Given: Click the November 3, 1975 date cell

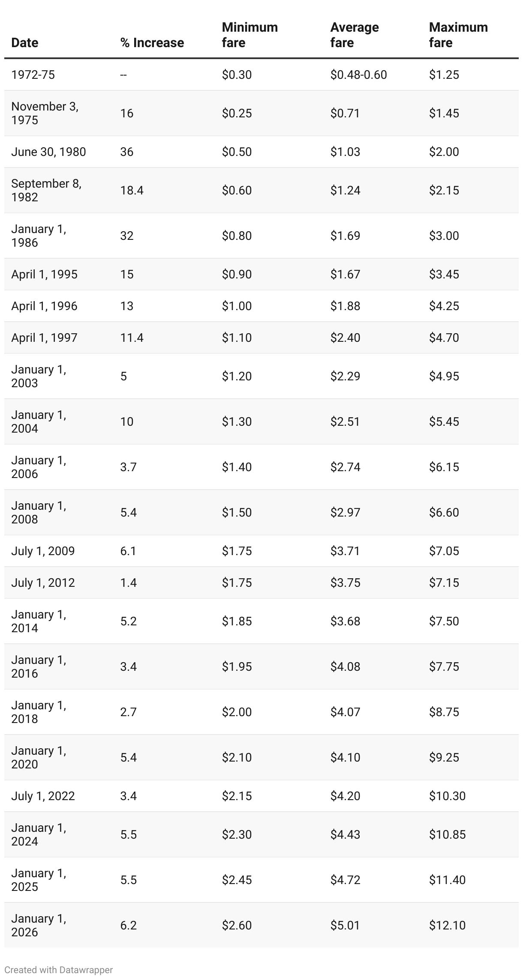Looking at the screenshot, I should (x=45, y=113).
